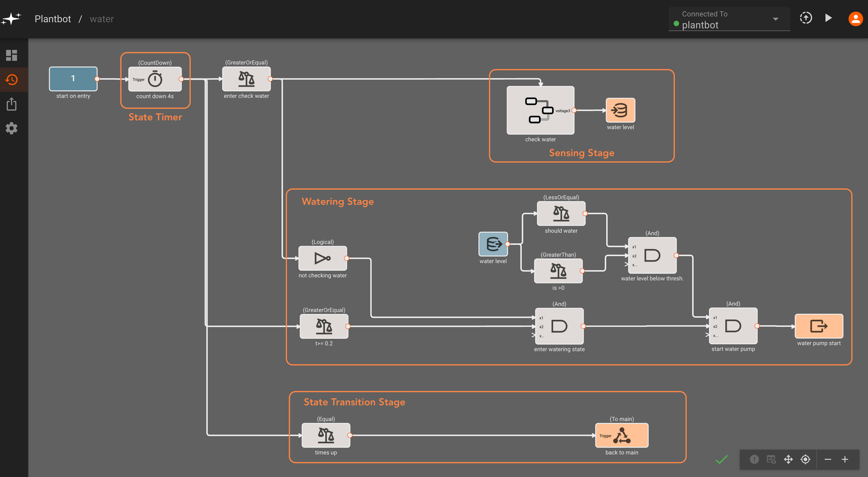Viewport: 868px width, 477px height.
Task: Select the 'back to main' transition node
Action: (621, 435)
